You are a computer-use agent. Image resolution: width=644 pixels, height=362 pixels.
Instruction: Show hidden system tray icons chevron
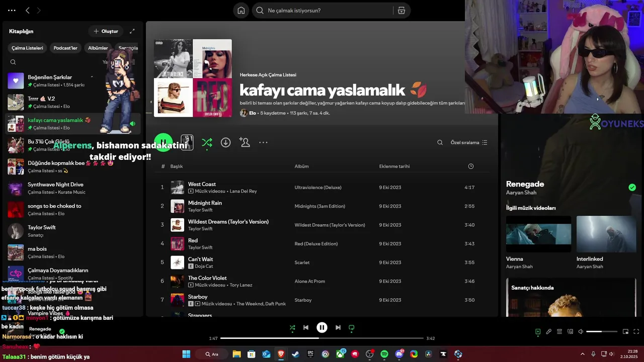pyautogui.click(x=583, y=354)
